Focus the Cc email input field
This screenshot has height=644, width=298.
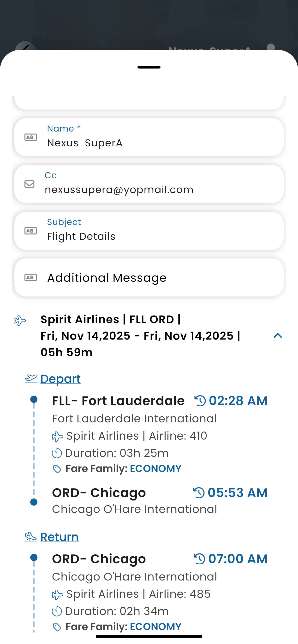click(x=160, y=190)
